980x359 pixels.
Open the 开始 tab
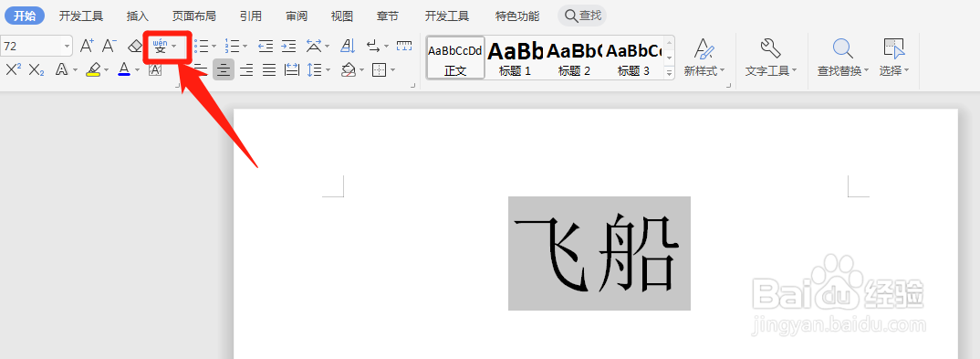click(x=25, y=16)
